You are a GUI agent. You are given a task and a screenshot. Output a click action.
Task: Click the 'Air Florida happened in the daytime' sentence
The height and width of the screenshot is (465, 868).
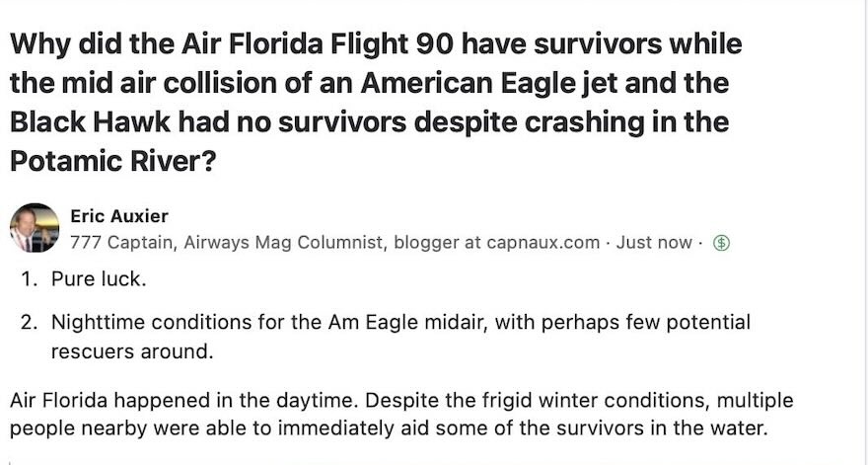click(184, 400)
